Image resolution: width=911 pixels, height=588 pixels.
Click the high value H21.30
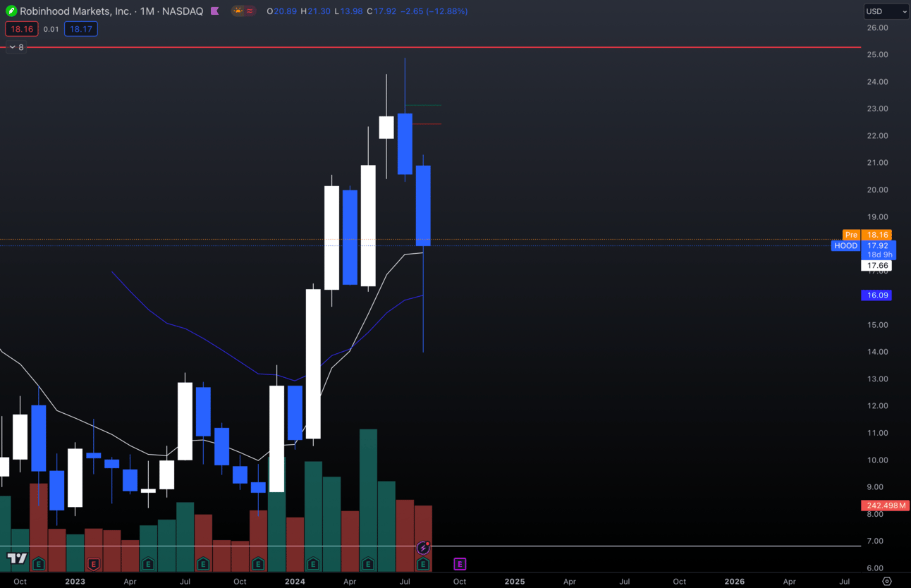(315, 11)
